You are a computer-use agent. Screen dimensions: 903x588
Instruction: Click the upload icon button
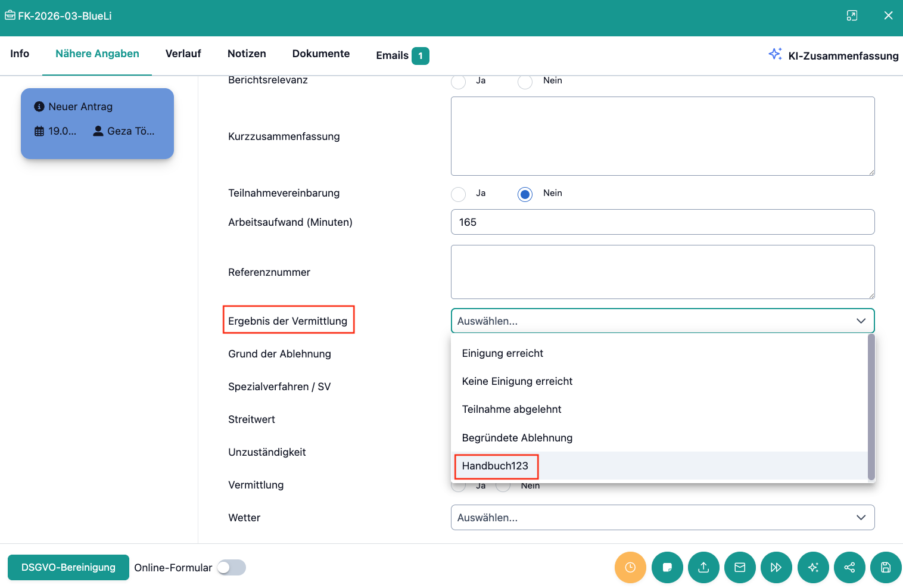coord(703,567)
